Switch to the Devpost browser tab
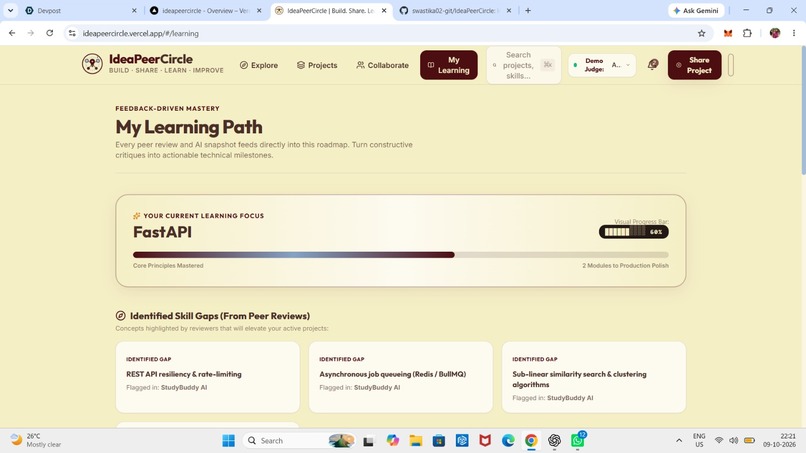The image size is (806, 453). pos(81,10)
